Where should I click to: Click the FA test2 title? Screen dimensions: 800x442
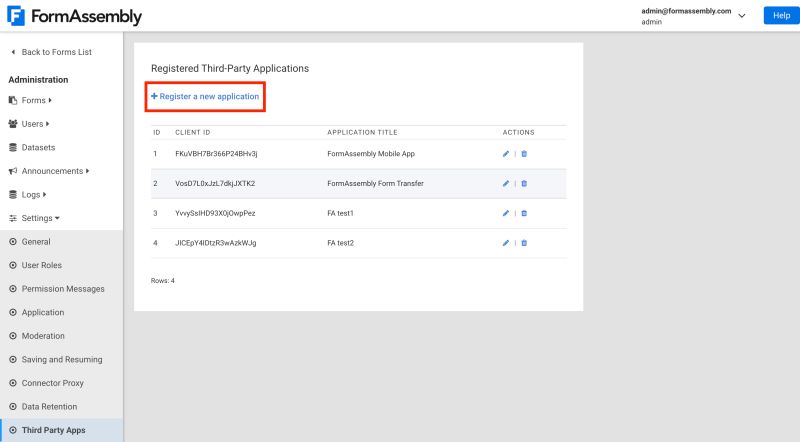(x=340, y=243)
